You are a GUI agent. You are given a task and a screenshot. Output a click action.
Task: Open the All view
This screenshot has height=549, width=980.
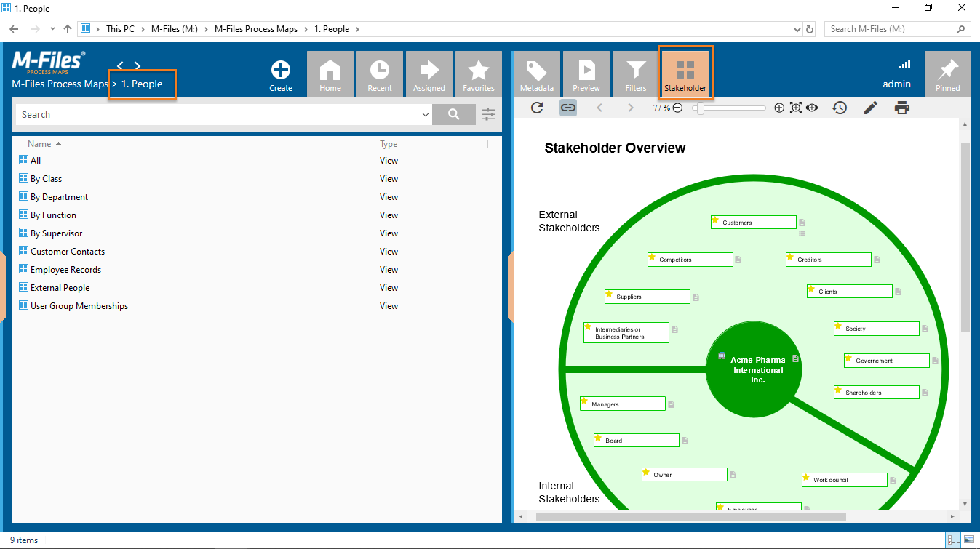point(36,160)
